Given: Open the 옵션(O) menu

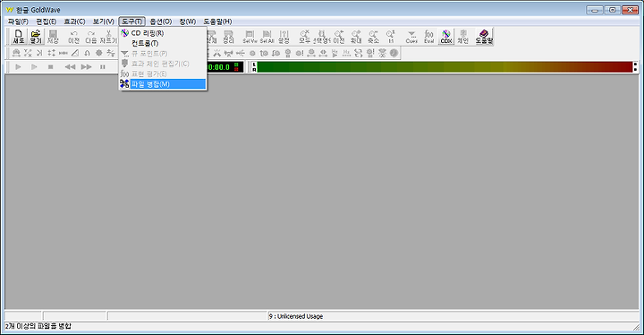Looking at the screenshot, I should [x=161, y=21].
